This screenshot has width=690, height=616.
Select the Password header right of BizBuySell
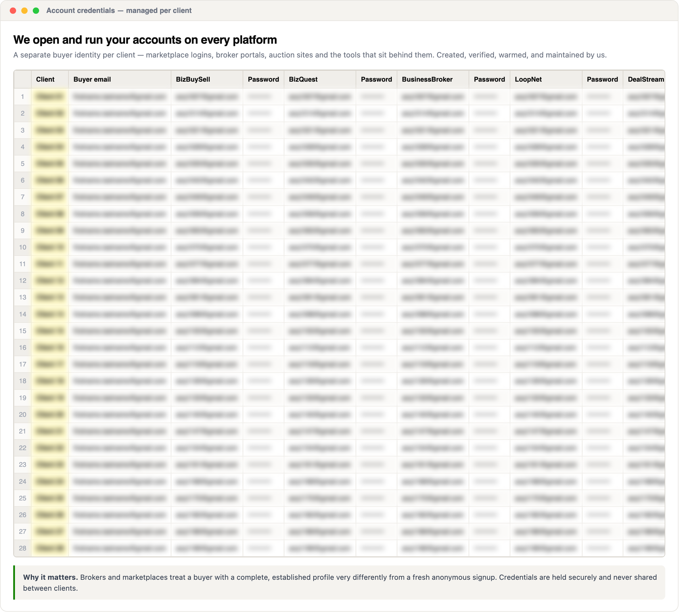(x=263, y=80)
